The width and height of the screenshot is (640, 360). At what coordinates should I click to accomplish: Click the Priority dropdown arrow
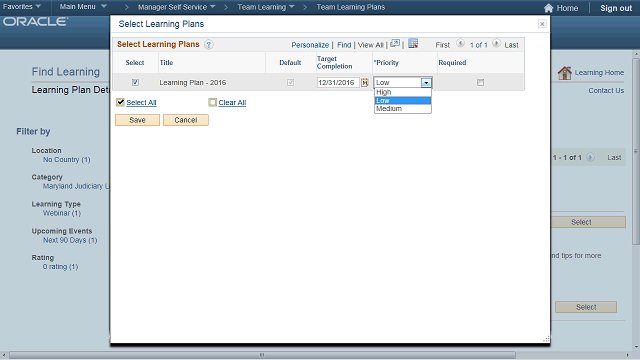[x=426, y=83]
